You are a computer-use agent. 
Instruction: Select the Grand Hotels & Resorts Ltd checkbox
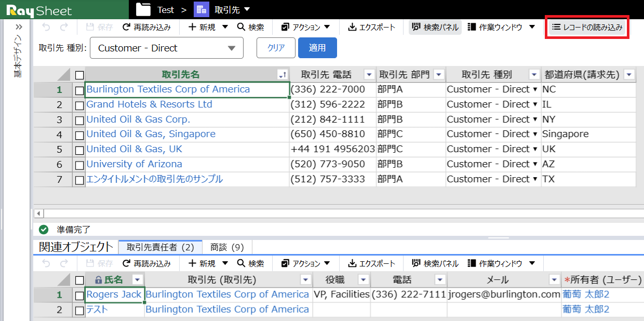pos(79,105)
